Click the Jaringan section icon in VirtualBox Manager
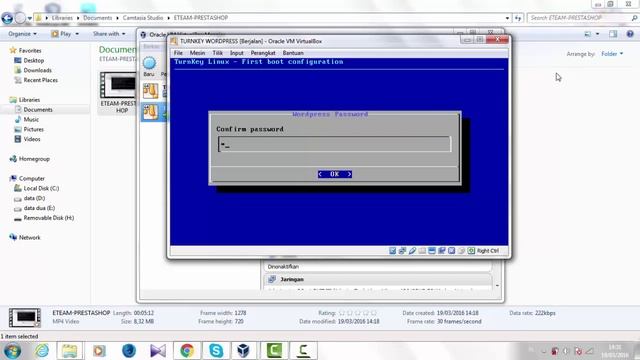 pyautogui.click(x=272, y=279)
